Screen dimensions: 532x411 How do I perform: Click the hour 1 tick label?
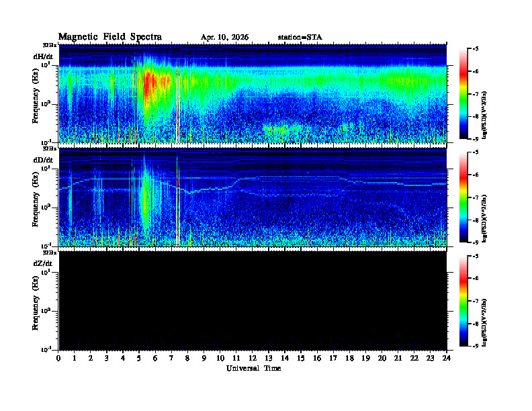[x=75, y=358]
